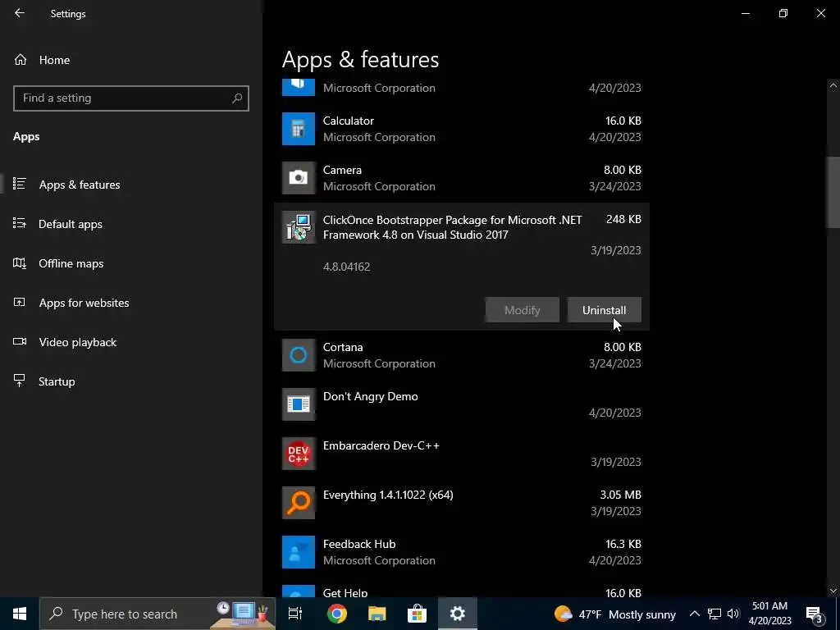Focus the Find a setting field
Screen dimensions: 840x630
[130, 98]
